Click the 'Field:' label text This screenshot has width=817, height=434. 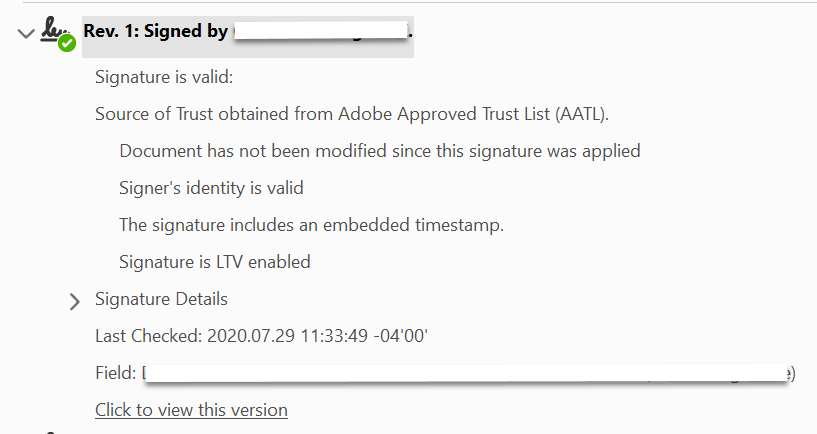tap(115, 373)
